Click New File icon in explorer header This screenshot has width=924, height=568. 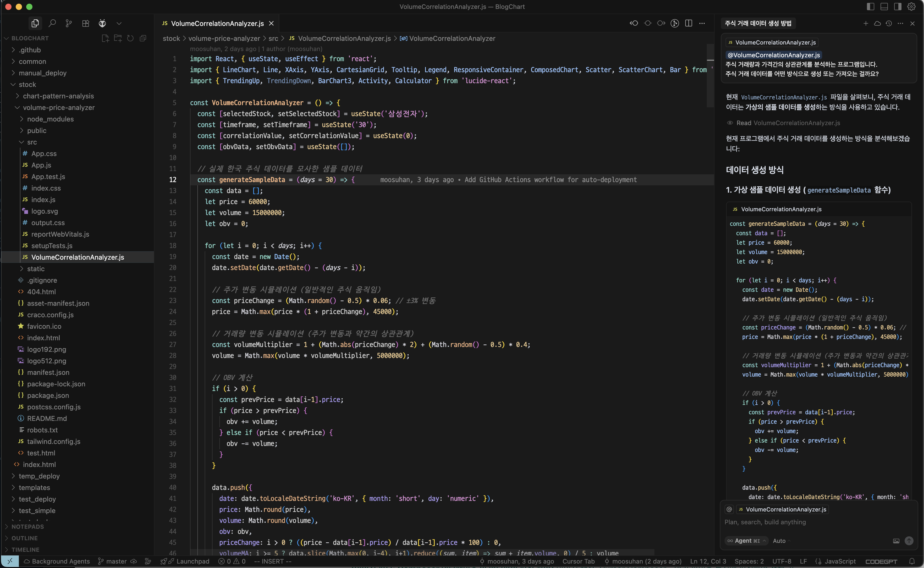(105, 38)
